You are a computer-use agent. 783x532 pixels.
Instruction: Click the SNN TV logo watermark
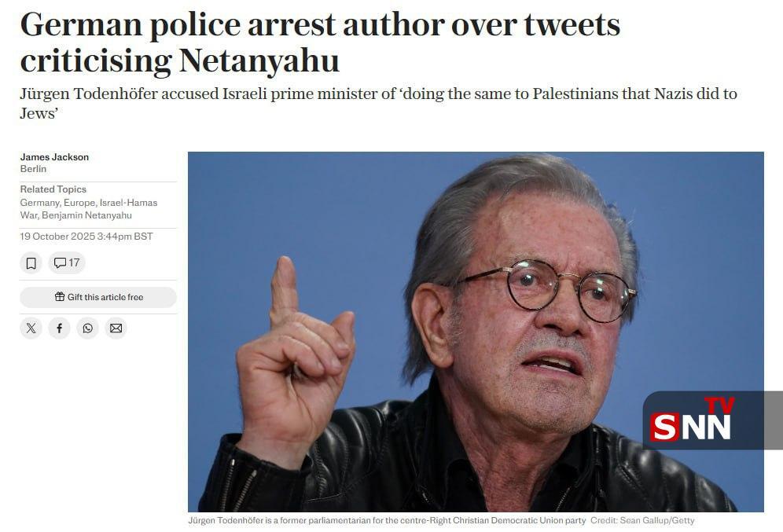692,420
